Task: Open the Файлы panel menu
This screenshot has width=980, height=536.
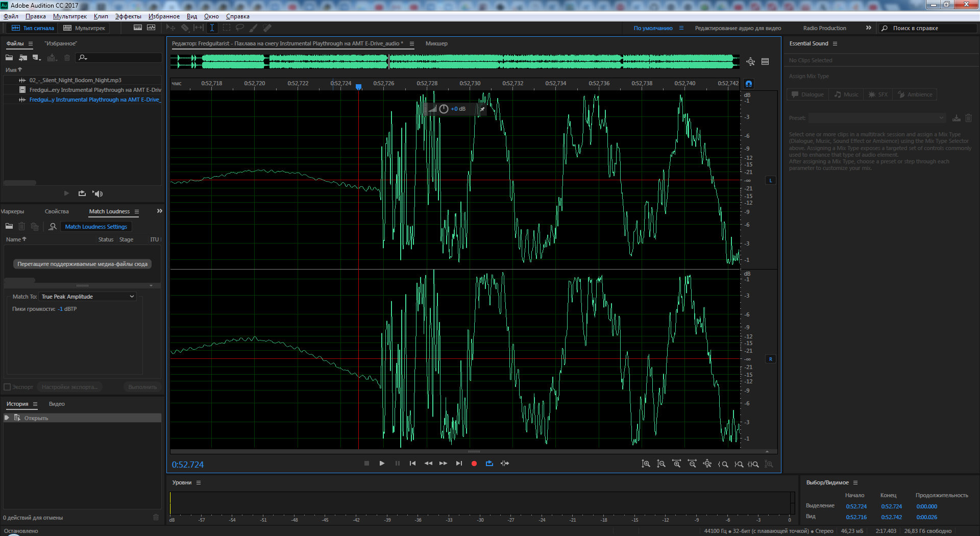Action: pyautogui.click(x=31, y=44)
